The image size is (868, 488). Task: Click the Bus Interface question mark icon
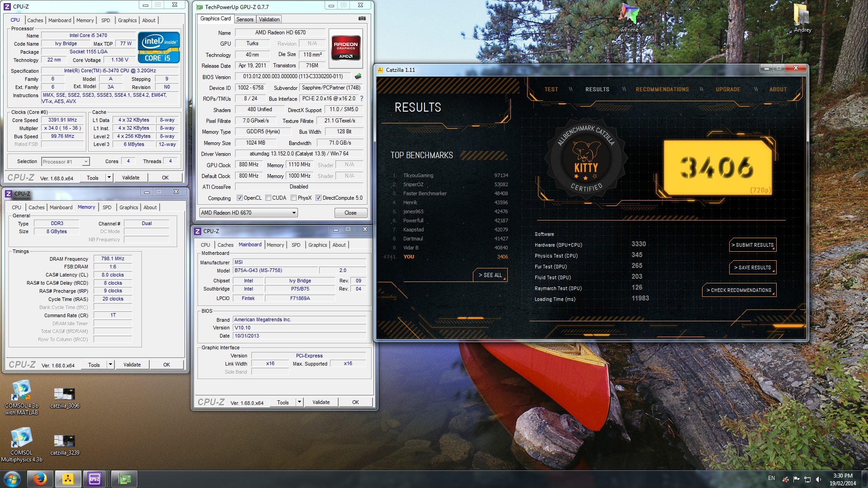coord(362,99)
